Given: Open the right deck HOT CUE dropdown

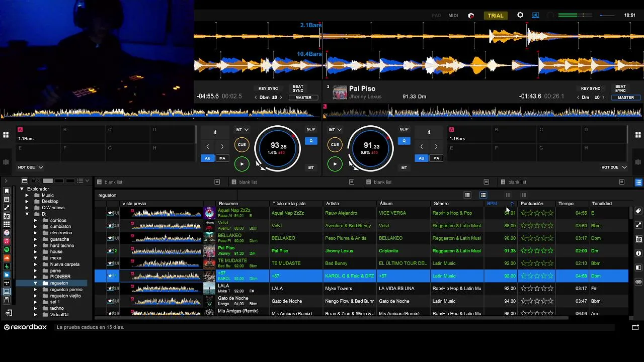Looking at the screenshot, I should click(614, 167).
